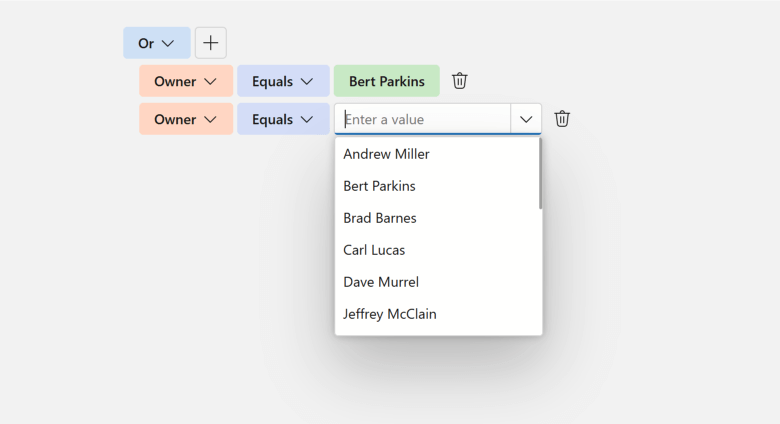Delete the Bert Parkins filter row
780x424 pixels.
460,81
